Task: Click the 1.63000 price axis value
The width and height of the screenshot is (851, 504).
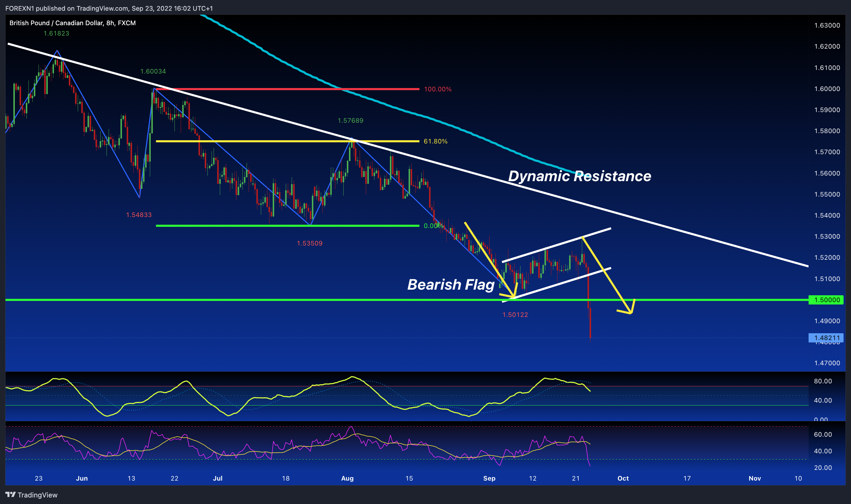Action: 827,25
